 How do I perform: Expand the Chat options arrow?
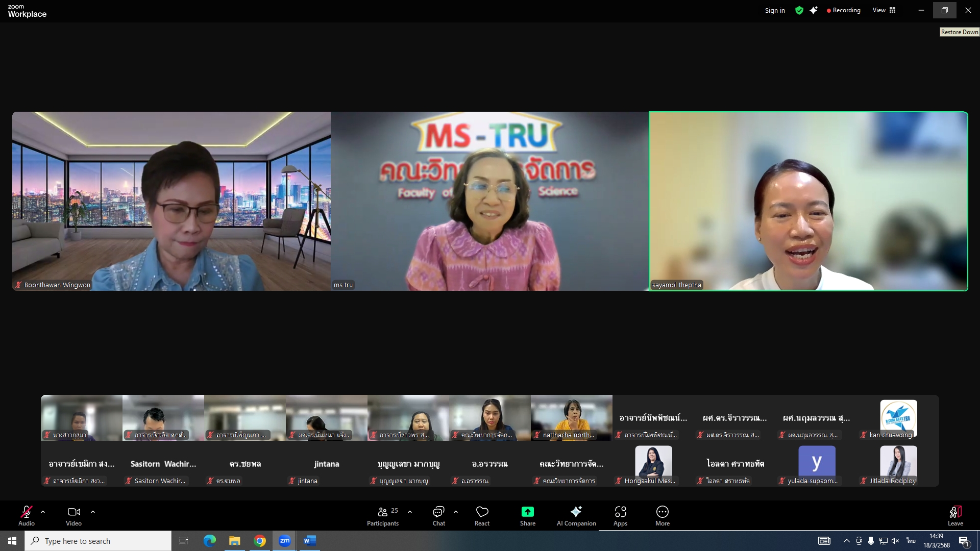(456, 511)
